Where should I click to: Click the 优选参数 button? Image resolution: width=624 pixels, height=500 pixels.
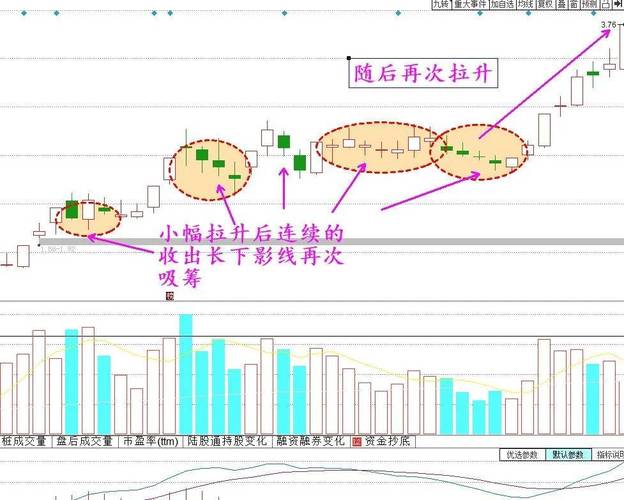tap(522, 454)
